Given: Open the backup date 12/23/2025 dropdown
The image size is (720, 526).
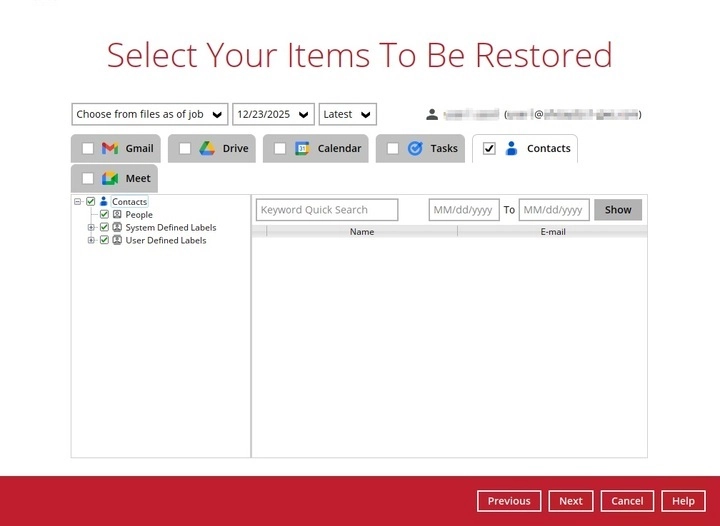Looking at the screenshot, I should (273, 114).
